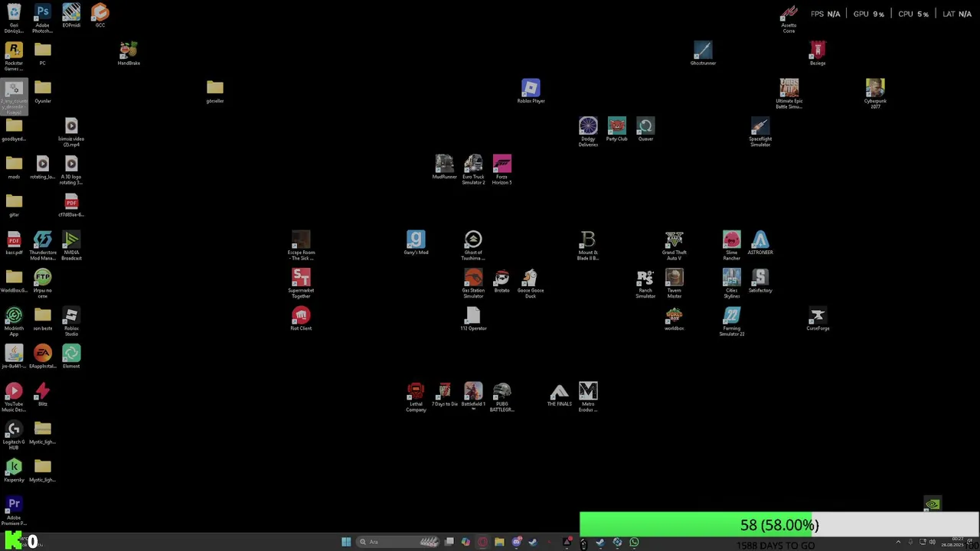This screenshot has width=980, height=551.
Task: Select the Ranch Simulator icon
Action: (x=645, y=284)
